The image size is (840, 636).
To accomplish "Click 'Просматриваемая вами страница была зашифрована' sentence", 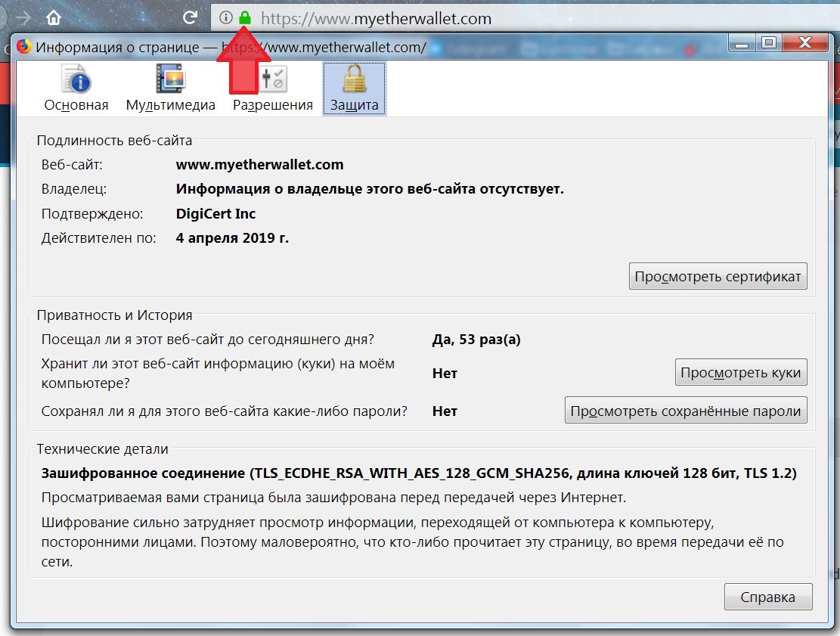I will pos(333,498).
